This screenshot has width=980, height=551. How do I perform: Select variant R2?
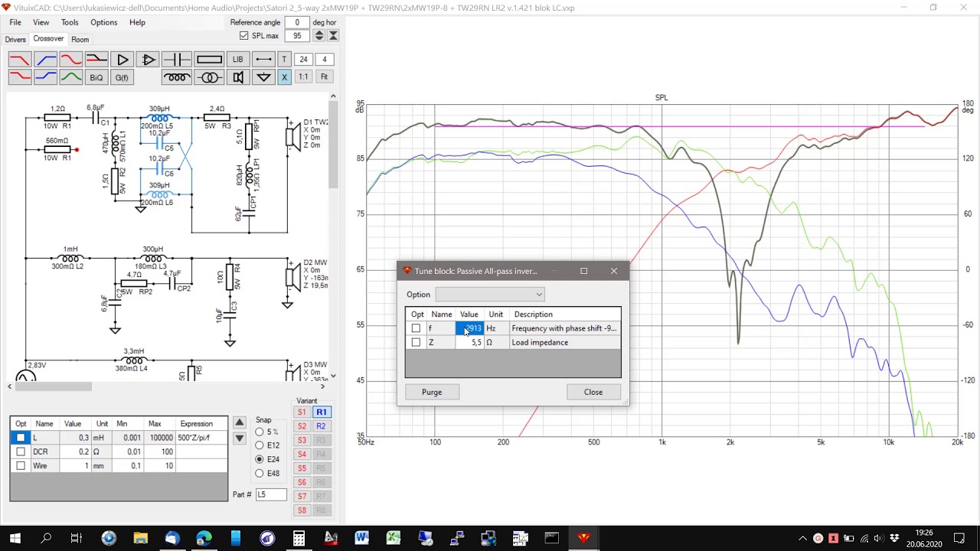[x=321, y=426]
